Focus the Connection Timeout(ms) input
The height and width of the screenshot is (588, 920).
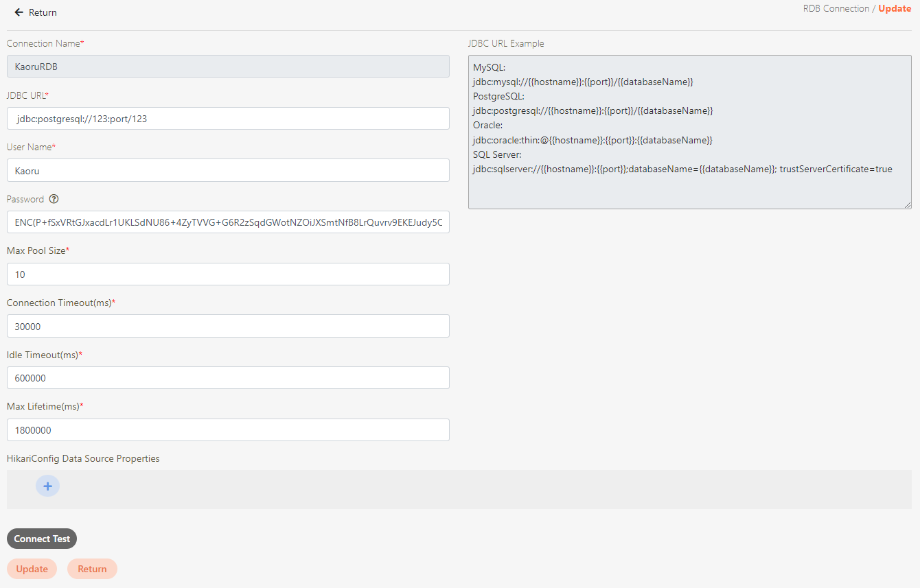click(x=228, y=327)
